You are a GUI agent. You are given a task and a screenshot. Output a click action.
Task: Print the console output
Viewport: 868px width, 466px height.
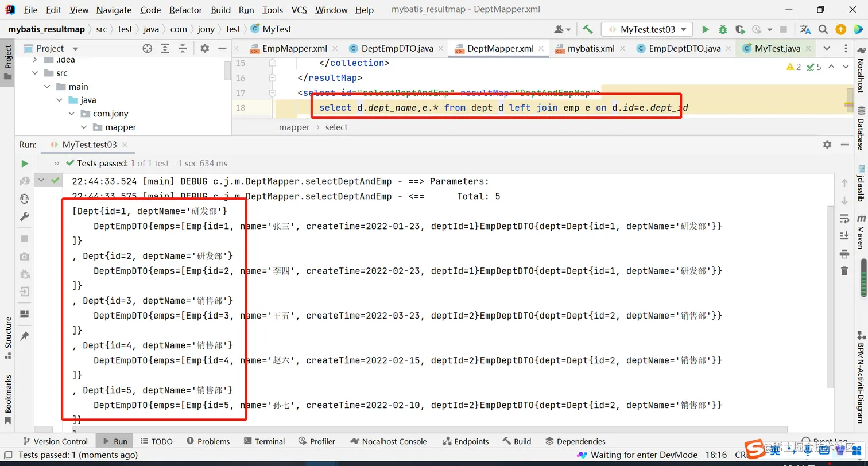pyautogui.click(x=844, y=254)
